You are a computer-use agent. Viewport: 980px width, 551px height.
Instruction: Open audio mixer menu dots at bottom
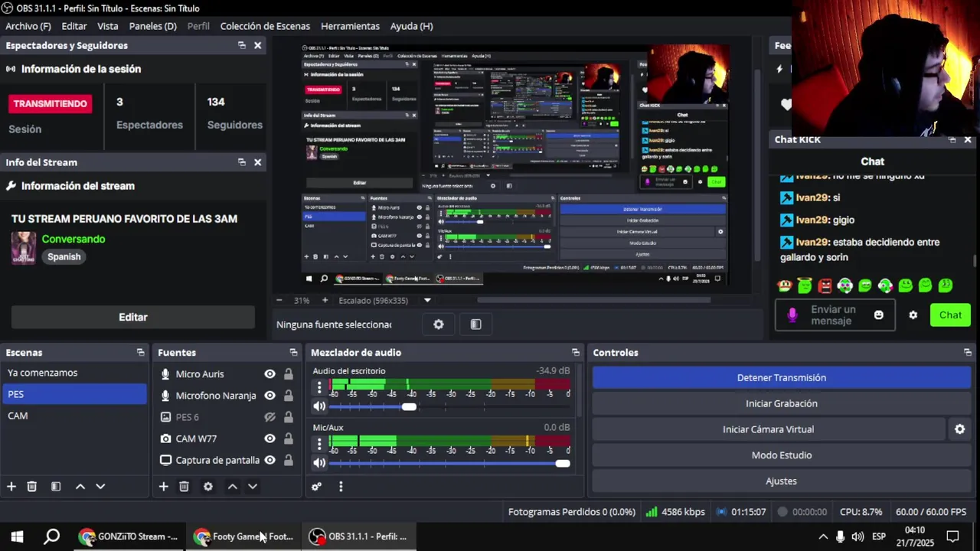pyautogui.click(x=341, y=487)
